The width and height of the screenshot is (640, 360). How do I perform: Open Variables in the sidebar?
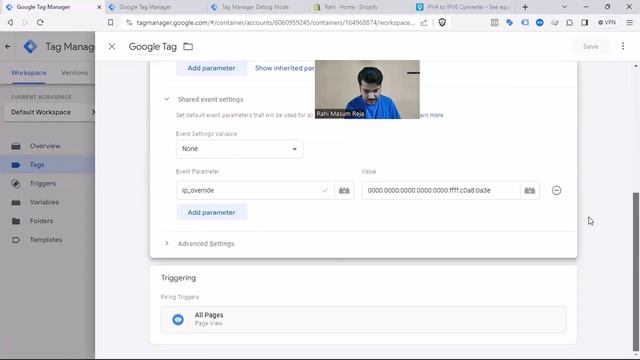[44, 202]
